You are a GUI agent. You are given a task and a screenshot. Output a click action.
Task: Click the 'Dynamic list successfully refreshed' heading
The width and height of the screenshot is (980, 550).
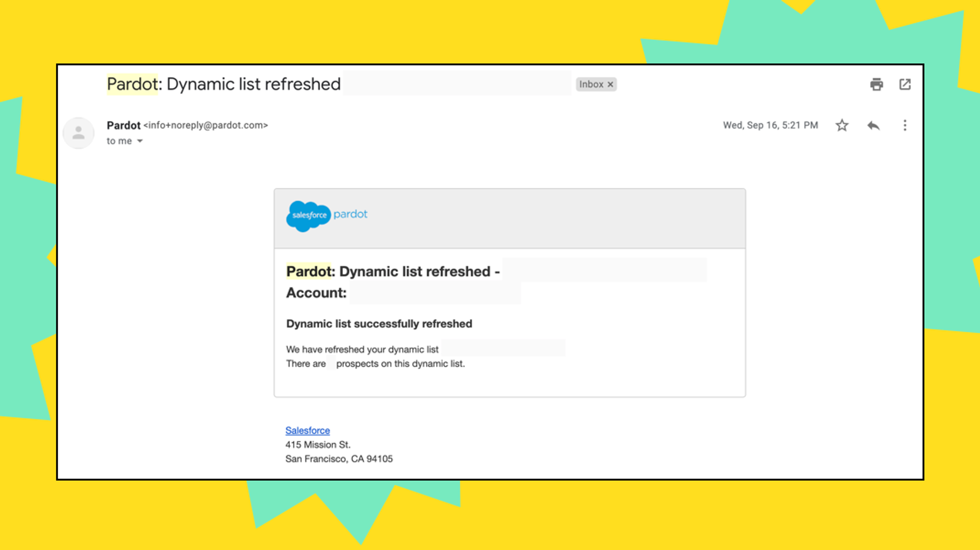click(x=379, y=324)
